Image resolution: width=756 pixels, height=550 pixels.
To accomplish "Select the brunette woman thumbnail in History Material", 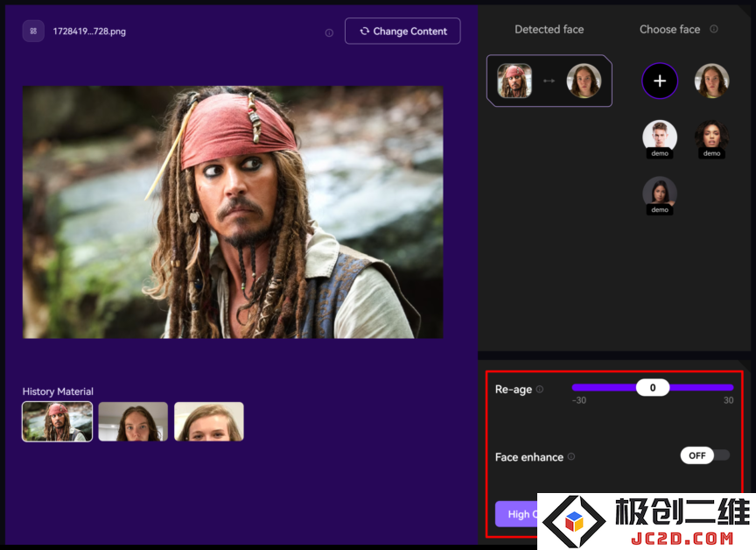I will click(x=133, y=421).
